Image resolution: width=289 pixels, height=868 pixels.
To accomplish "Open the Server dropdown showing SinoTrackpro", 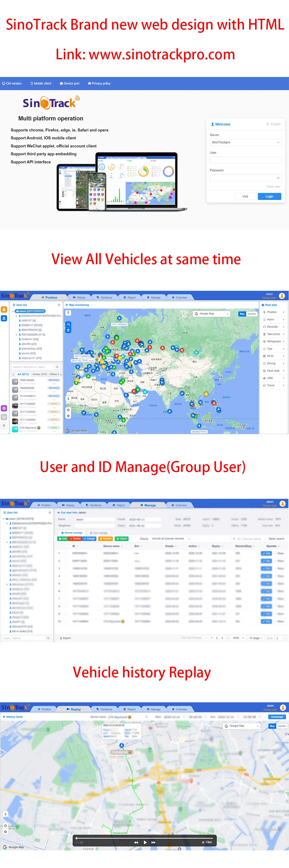I will pos(245,143).
